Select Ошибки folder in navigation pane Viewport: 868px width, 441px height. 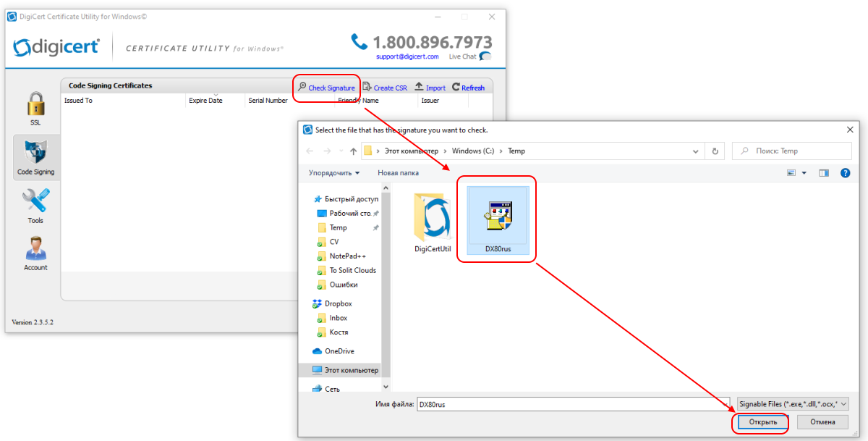point(337,285)
